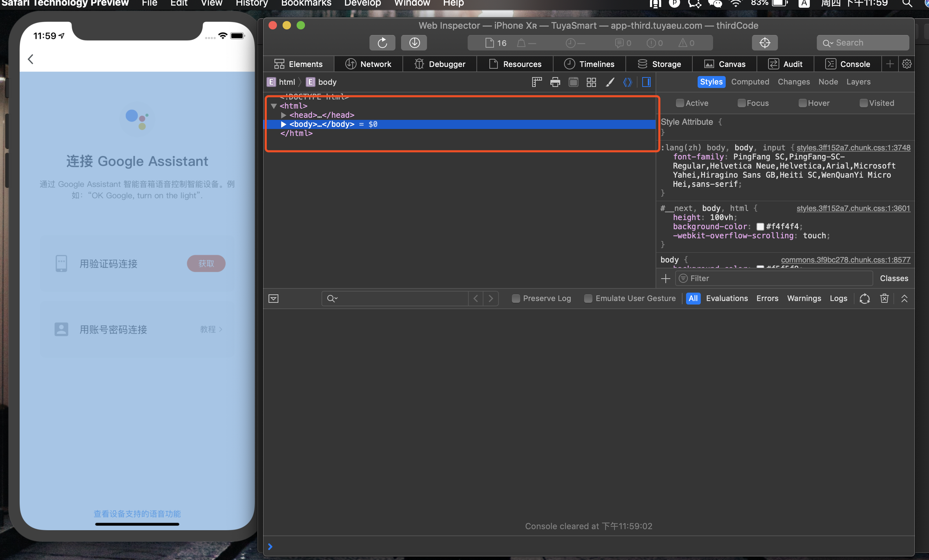Go to next console search result

[x=491, y=299]
